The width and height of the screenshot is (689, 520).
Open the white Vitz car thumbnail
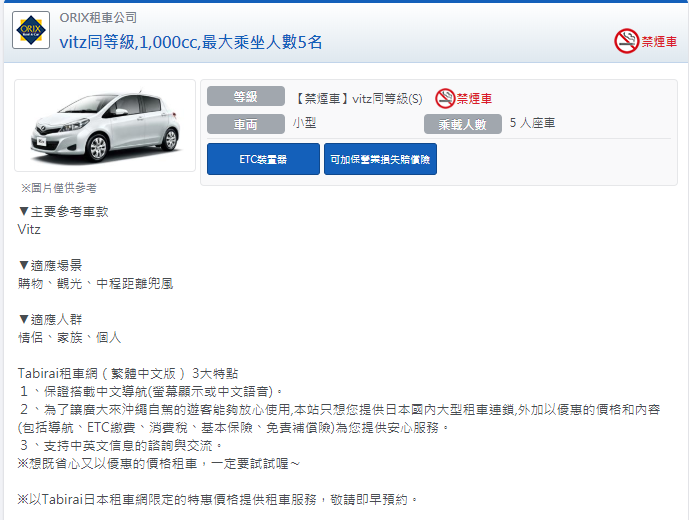tap(105, 125)
